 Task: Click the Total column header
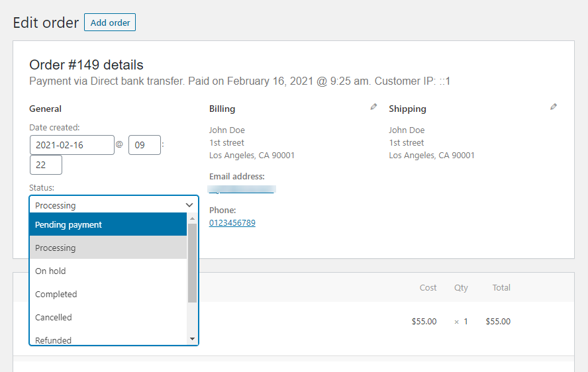point(501,288)
